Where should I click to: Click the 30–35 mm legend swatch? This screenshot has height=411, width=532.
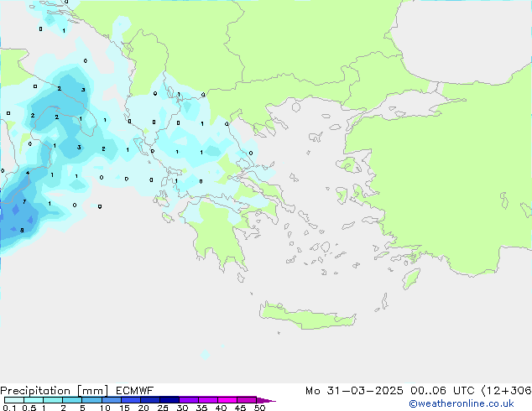tap(188, 400)
